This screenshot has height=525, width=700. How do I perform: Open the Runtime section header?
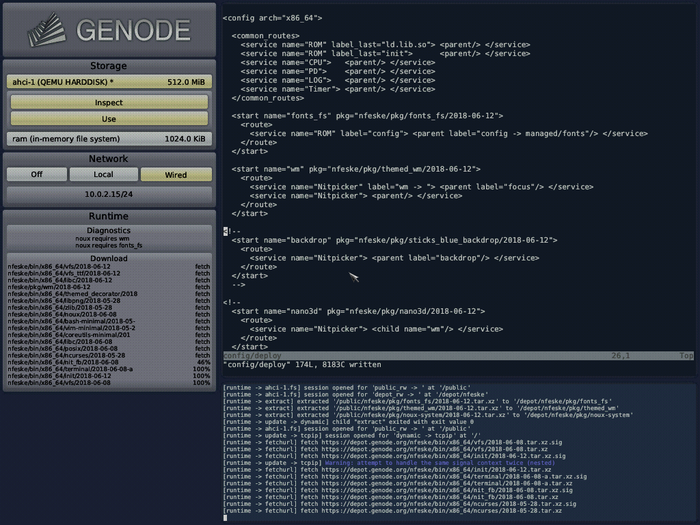[x=109, y=214]
